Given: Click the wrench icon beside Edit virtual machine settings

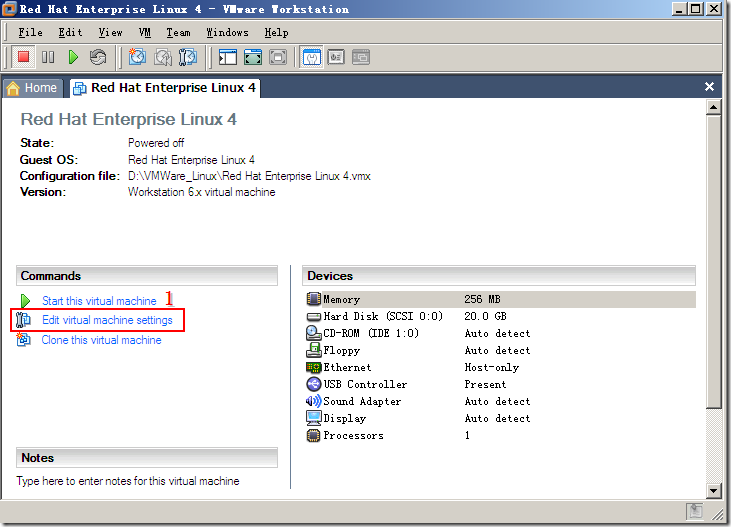Looking at the screenshot, I should pos(23,320).
